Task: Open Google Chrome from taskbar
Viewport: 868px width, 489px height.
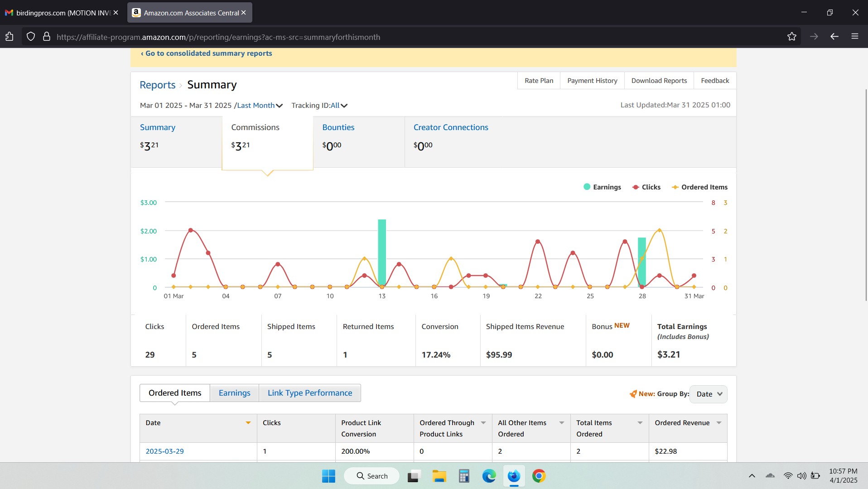Action: pyautogui.click(x=539, y=476)
